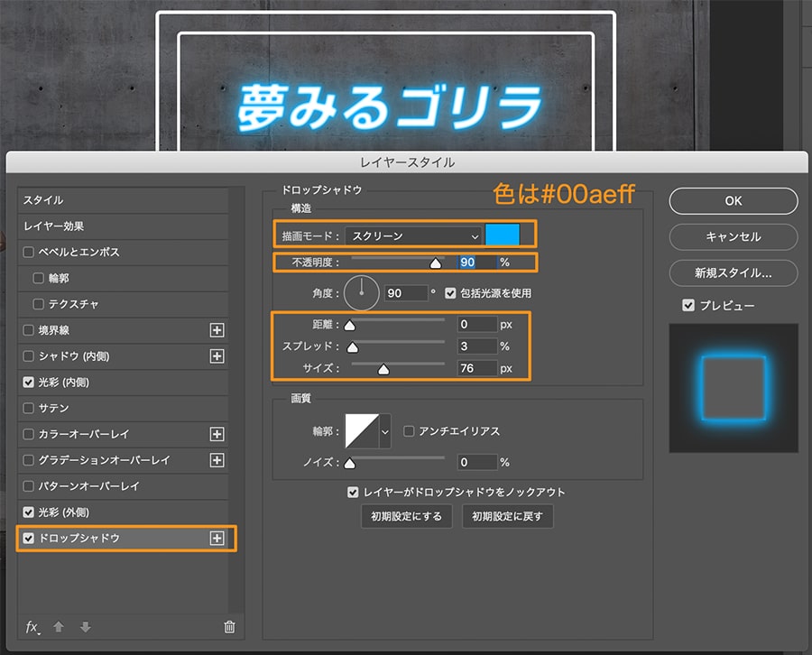Image resolution: width=812 pixels, height=655 pixels.
Task: Toggle レイヤーがドロップシャドウをノックアウト checkbox
Action: click(353, 492)
